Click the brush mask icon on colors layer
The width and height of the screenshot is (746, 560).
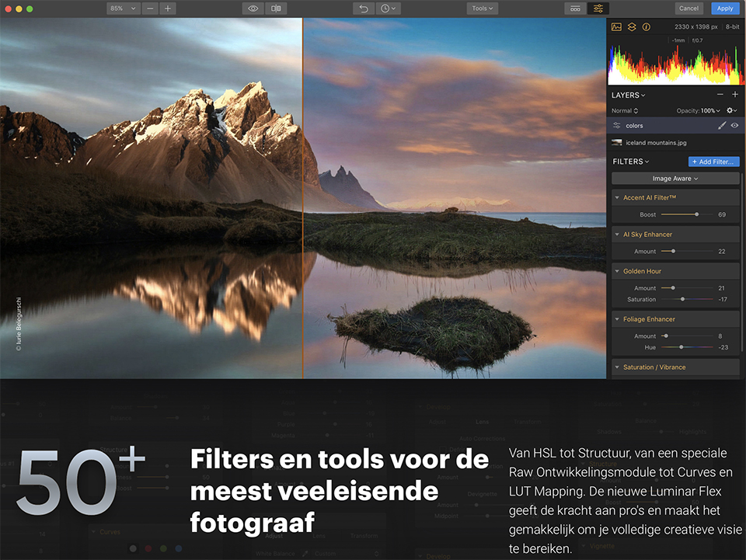(722, 126)
